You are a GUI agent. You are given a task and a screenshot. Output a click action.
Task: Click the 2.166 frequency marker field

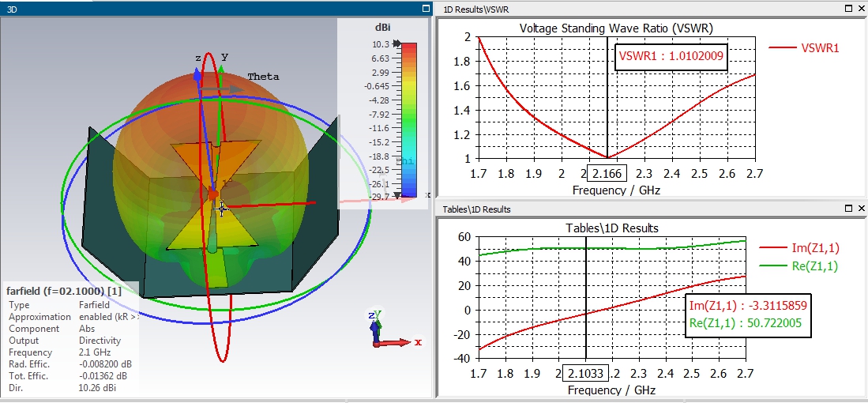(607, 173)
